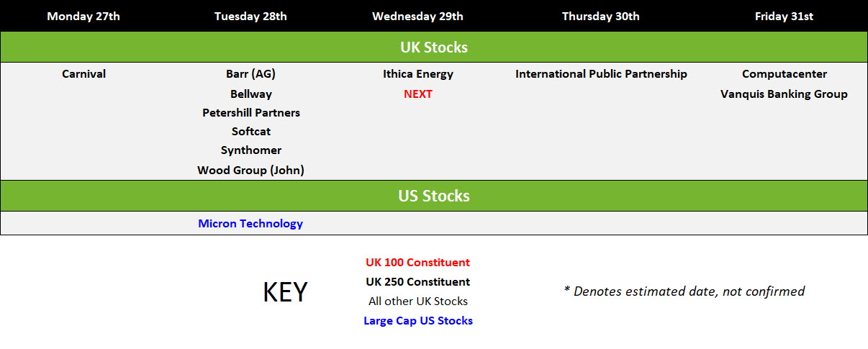Click the Wednesday 29th header
The width and height of the screenshot is (868, 349).
(417, 16)
